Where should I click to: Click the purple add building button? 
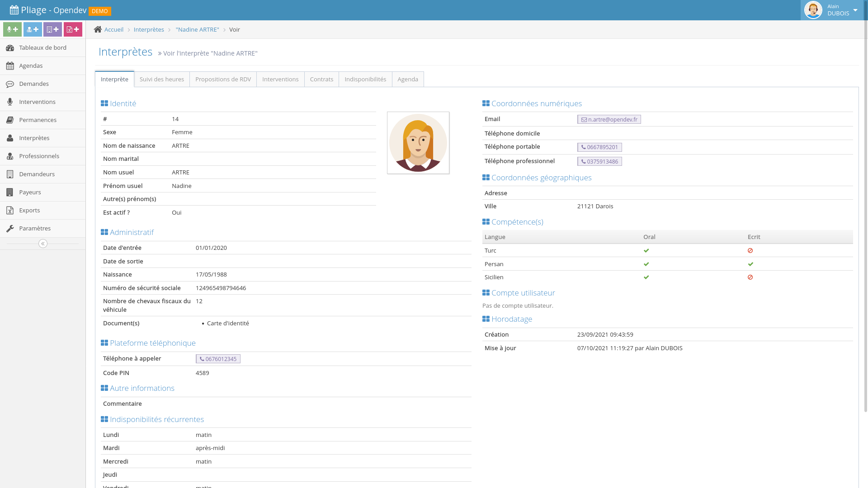coord(52,29)
